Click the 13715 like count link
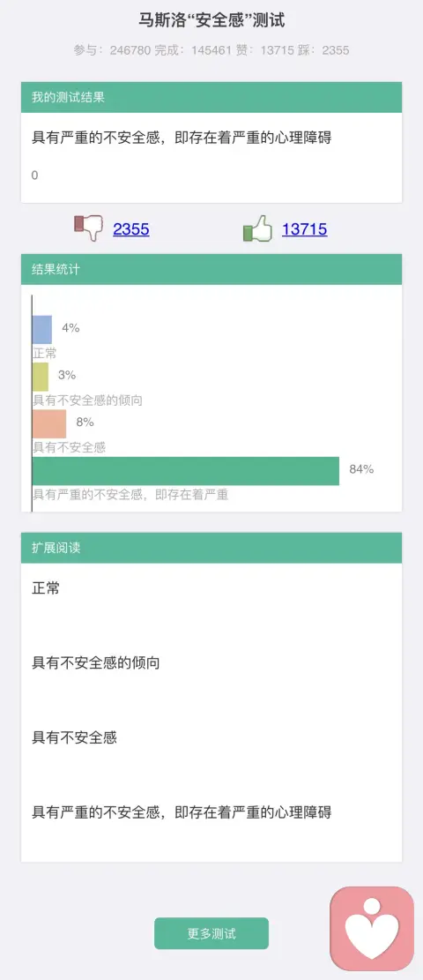This screenshot has width=423, height=980. (x=304, y=229)
